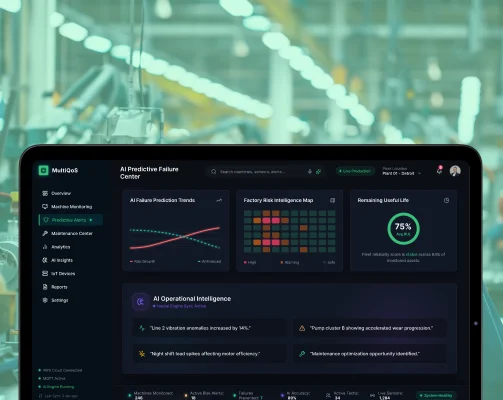Click the Machines Monitored stat
This screenshot has height=400, width=503.
click(151, 395)
